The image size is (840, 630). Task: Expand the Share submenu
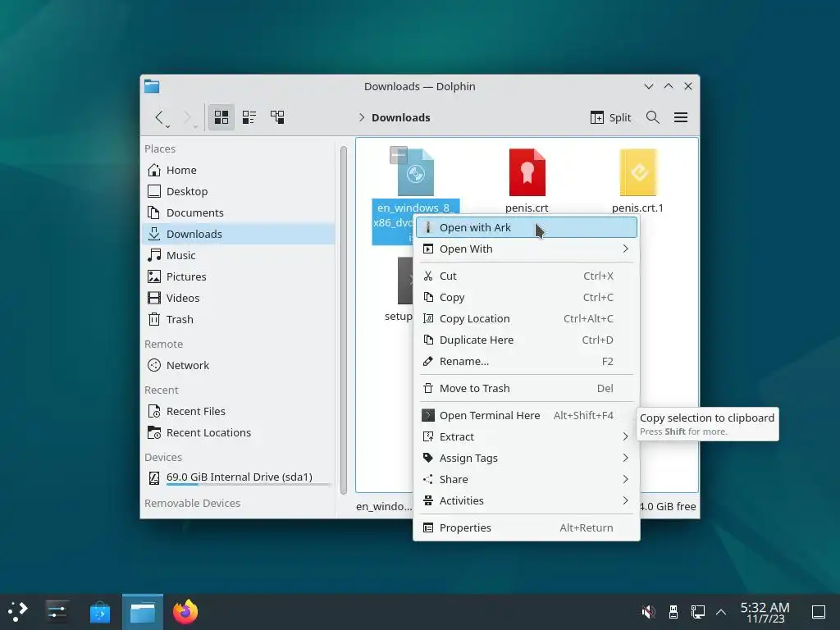point(527,479)
